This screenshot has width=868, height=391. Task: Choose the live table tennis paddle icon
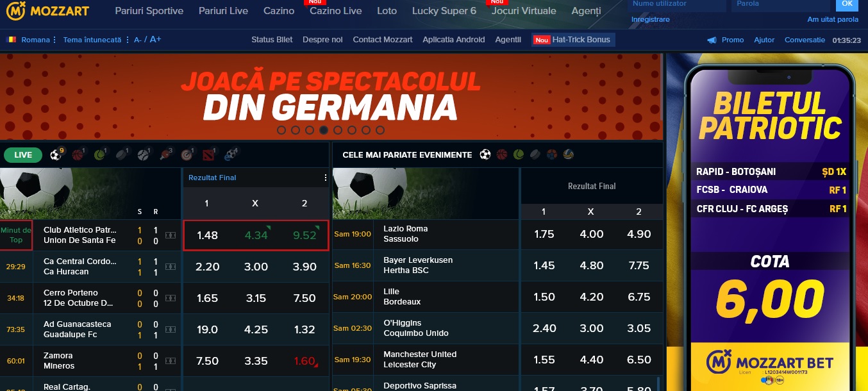[x=165, y=154]
